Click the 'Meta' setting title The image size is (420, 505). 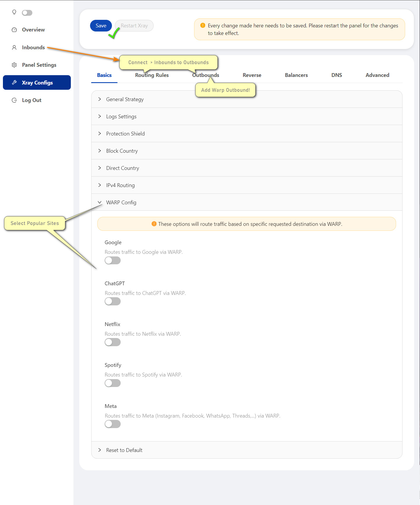click(x=111, y=406)
